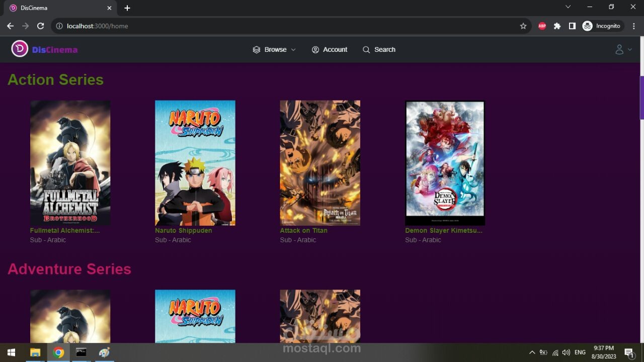This screenshot has height=362, width=644.
Task: Open the Fullmetal Alchemist poster in Adventure Series
Action: pyautogui.click(x=70, y=316)
